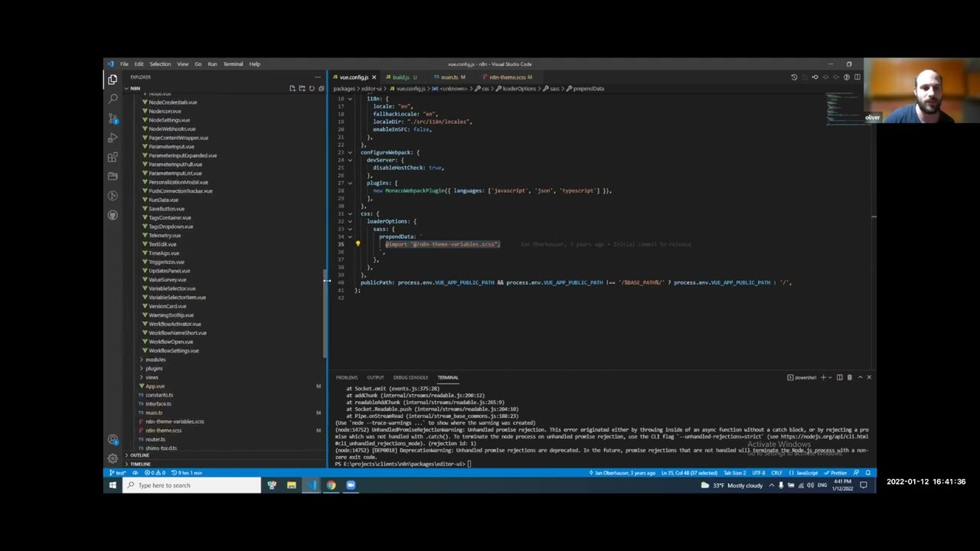Expand the TIMELINE section
Screen dimensions: 980x551
pos(140,464)
